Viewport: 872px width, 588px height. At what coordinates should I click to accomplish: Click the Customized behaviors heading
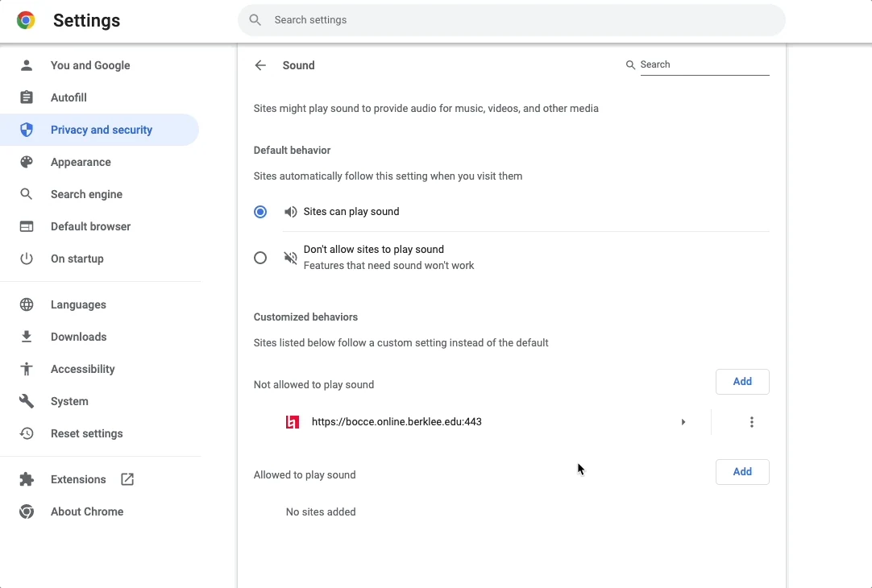point(305,317)
